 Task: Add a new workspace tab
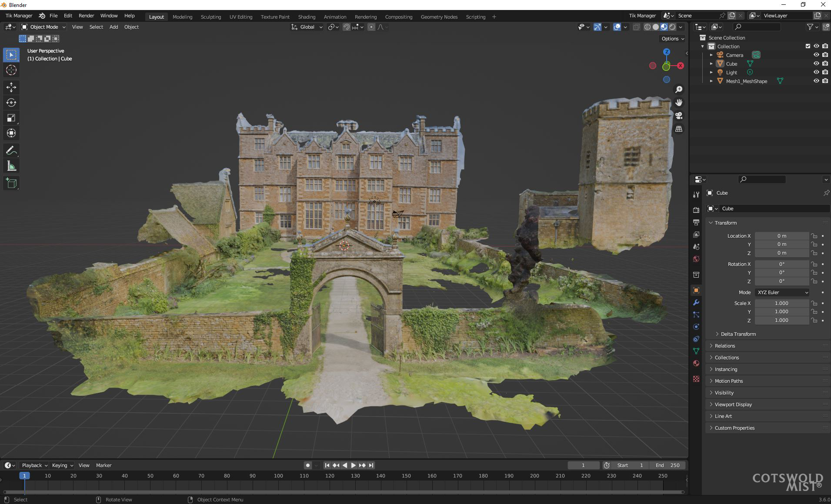point(494,17)
